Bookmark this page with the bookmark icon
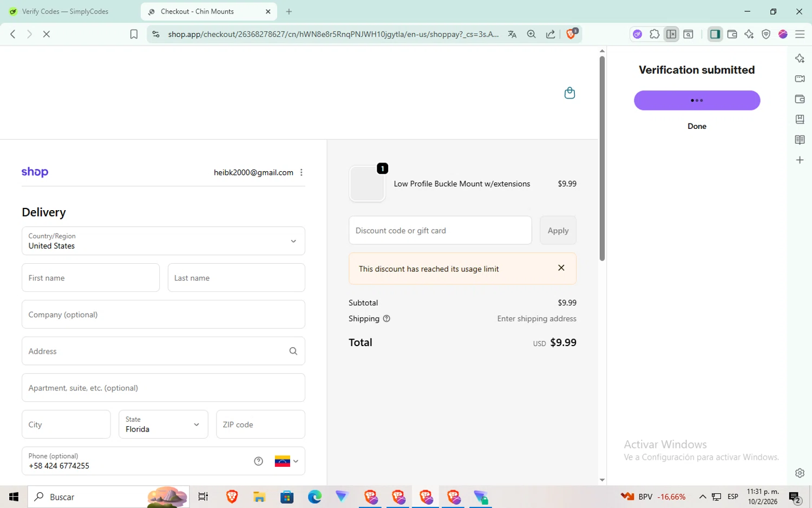This screenshot has width=812, height=508. (134, 34)
